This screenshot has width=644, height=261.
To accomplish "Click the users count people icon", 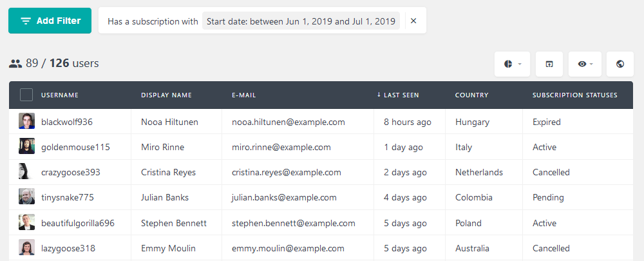I will (15, 63).
